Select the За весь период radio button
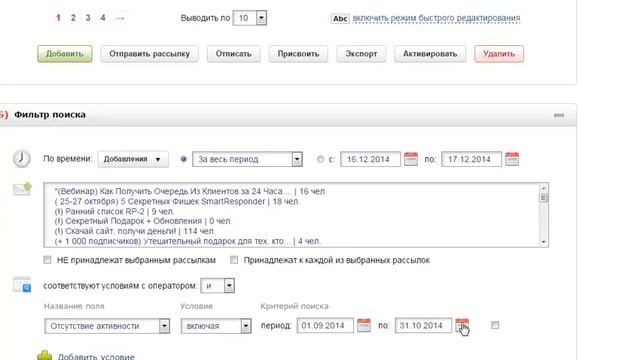This screenshot has height=360, width=640. pyautogui.click(x=183, y=159)
